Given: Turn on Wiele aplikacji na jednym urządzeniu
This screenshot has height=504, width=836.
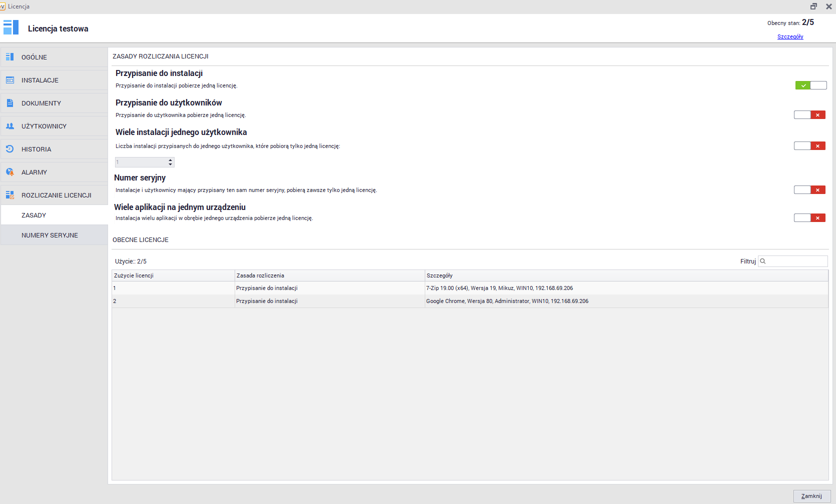Looking at the screenshot, I should tap(809, 218).
